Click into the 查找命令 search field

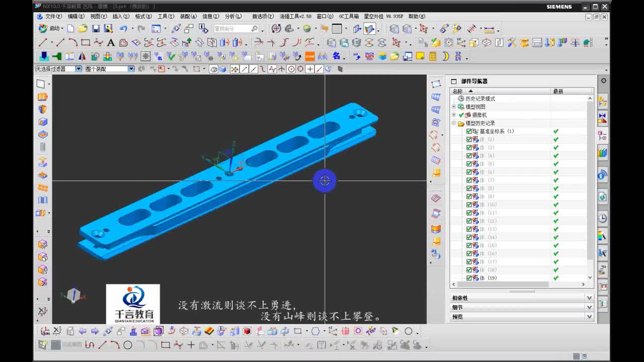pos(232,29)
